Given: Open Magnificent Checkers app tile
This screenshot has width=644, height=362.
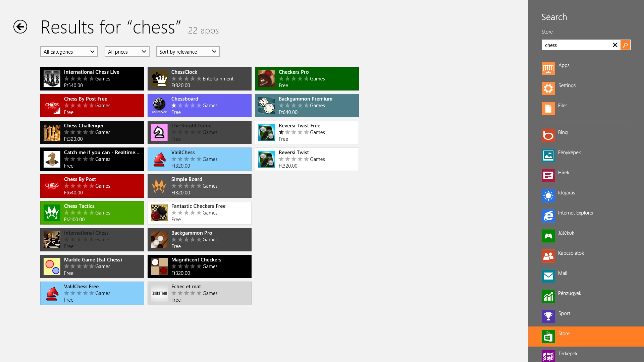Looking at the screenshot, I should 200,266.
